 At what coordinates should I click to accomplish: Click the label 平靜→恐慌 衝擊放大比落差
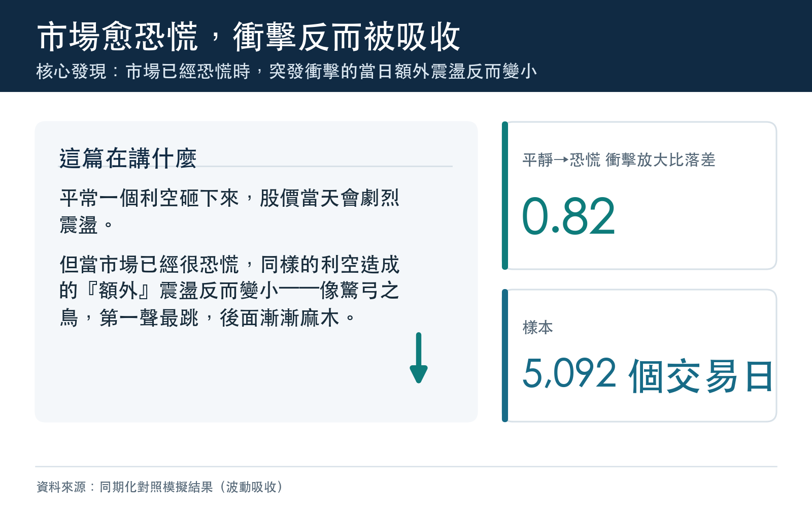[619, 160]
